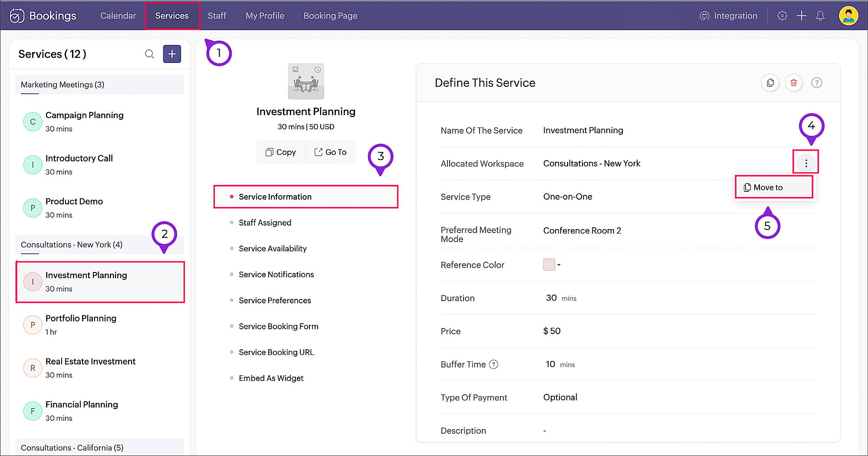Delete this service using trash icon
868x456 pixels.
point(793,83)
